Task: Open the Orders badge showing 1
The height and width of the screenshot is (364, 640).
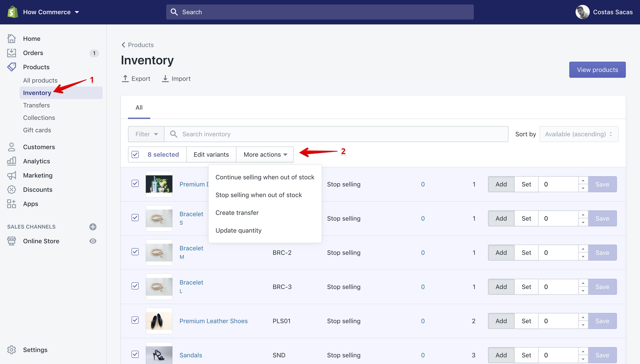Action: [94, 53]
